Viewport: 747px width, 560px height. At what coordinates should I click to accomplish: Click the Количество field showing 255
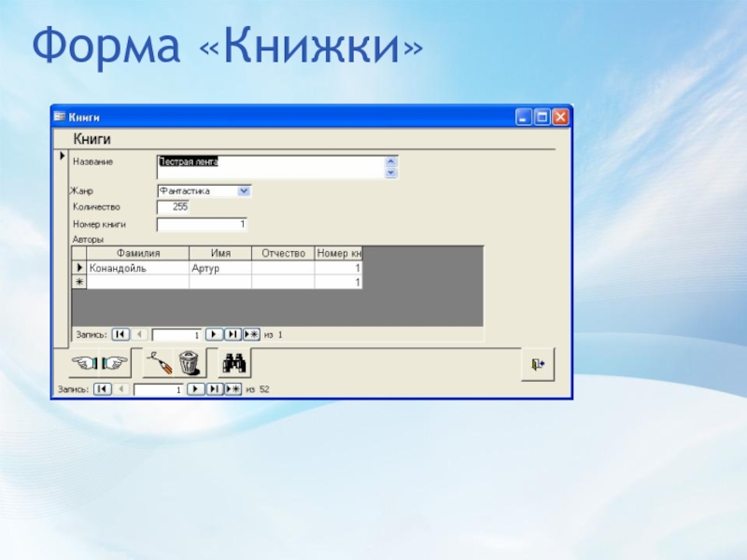point(174,207)
